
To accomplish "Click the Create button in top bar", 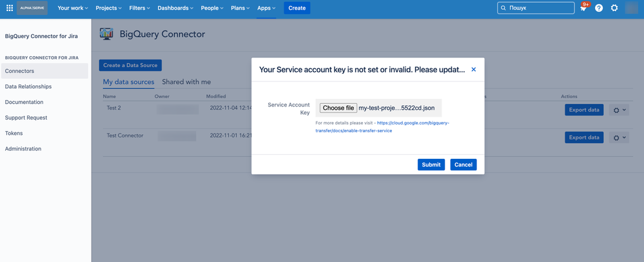I will [297, 8].
